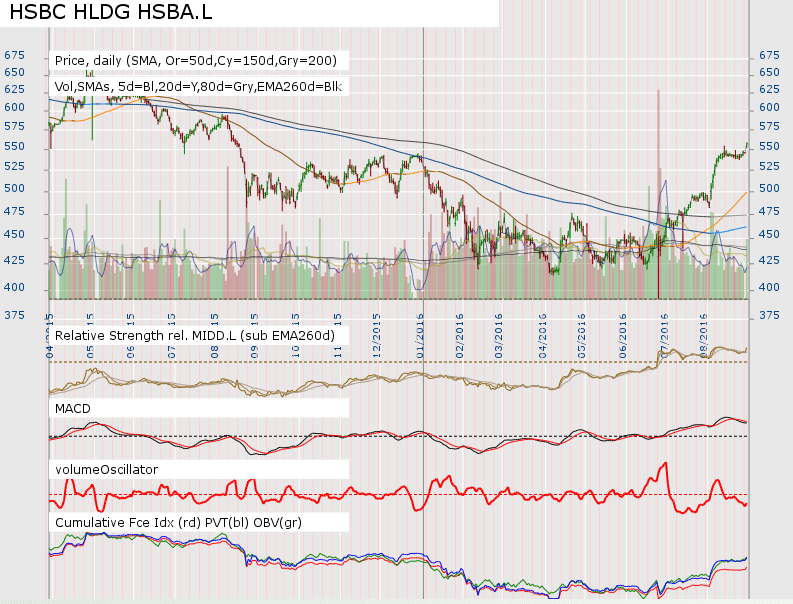Select the 12/2015 date axis label
The image size is (793, 604).
pyautogui.click(x=377, y=336)
